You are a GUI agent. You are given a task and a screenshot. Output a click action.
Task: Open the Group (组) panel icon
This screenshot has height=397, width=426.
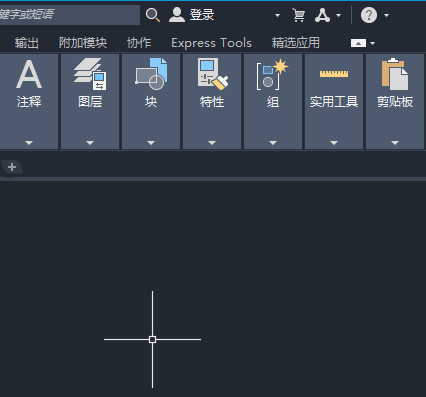273,74
